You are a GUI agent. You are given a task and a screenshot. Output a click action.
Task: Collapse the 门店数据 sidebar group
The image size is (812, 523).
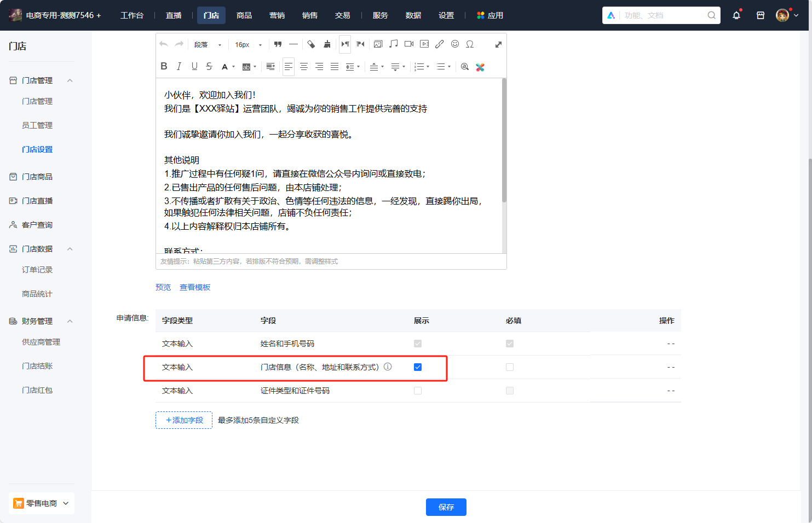coord(70,249)
